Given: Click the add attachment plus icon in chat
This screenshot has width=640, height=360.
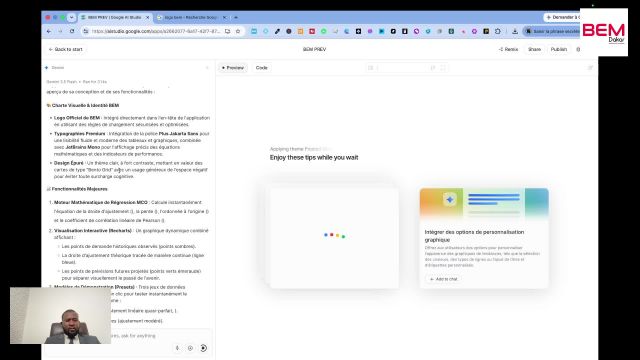Looking at the screenshot, I should [190, 348].
